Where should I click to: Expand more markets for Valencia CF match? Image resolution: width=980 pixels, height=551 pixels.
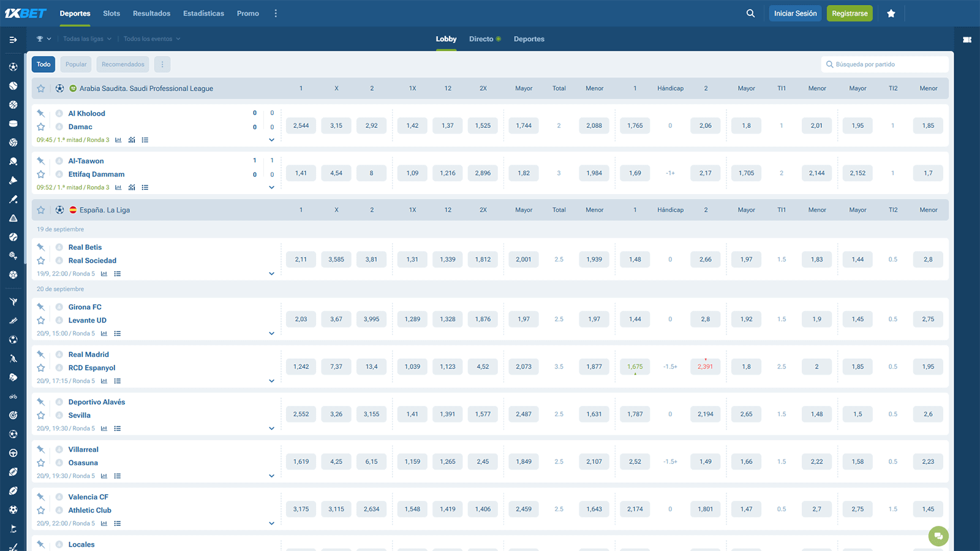pos(272,524)
